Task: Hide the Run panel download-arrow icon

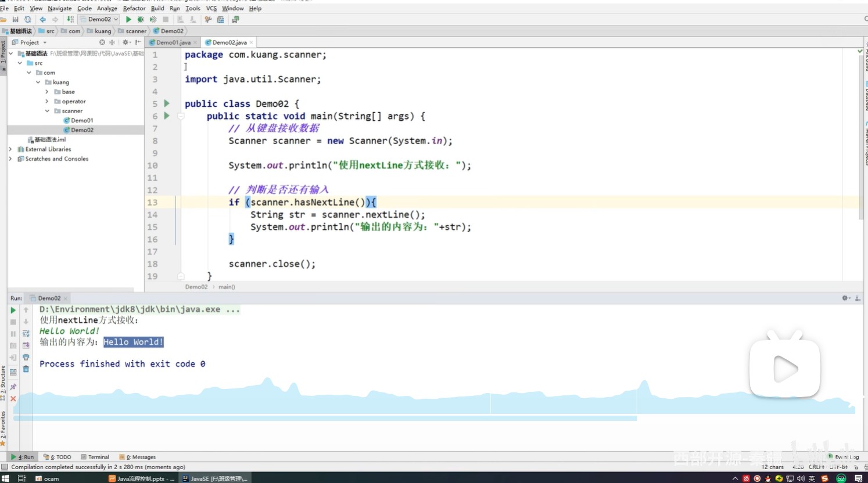Action: tap(858, 298)
